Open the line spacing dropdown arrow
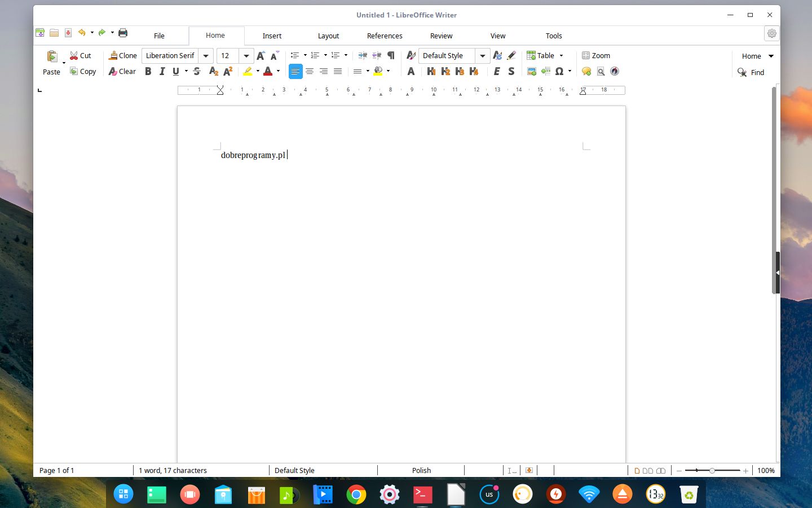The image size is (812, 508). [368, 71]
